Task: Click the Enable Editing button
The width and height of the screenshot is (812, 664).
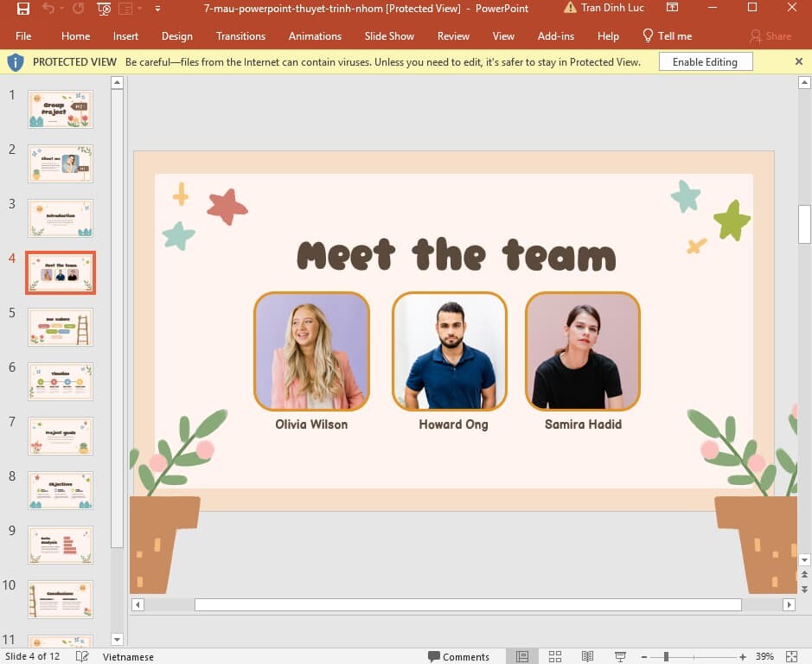Action: [707, 61]
